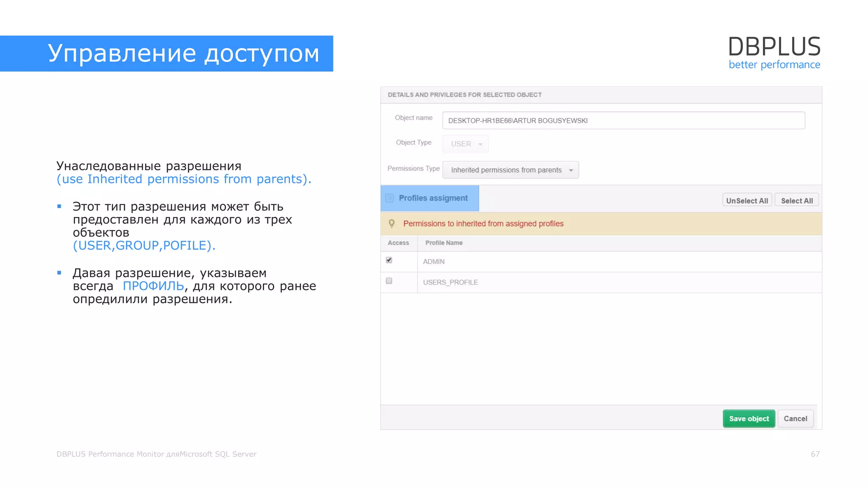Open the Object Type USER dropdown
This screenshot has height=488, width=868.
465,144
